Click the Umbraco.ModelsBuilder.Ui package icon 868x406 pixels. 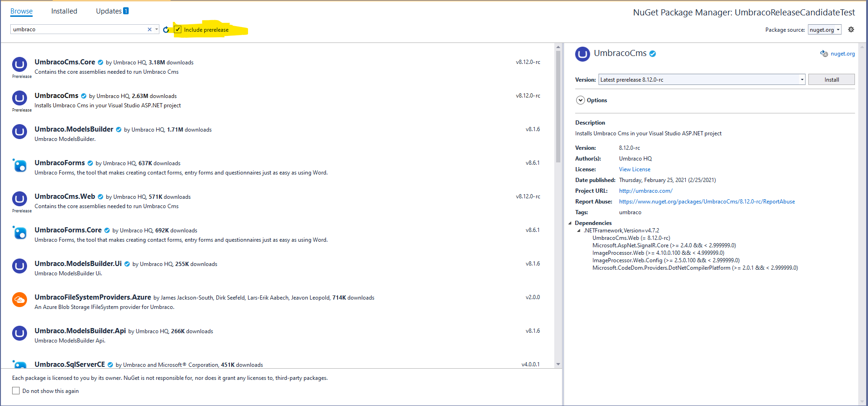(x=20, y=266)
